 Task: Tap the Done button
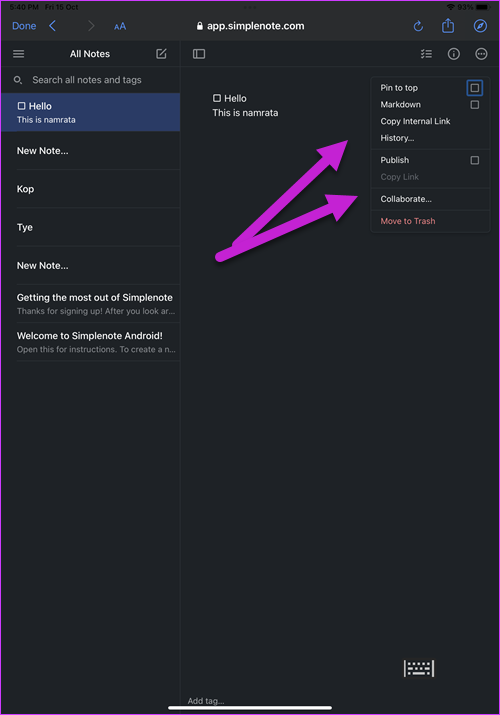pyautogui.click(x=24, y=26)
